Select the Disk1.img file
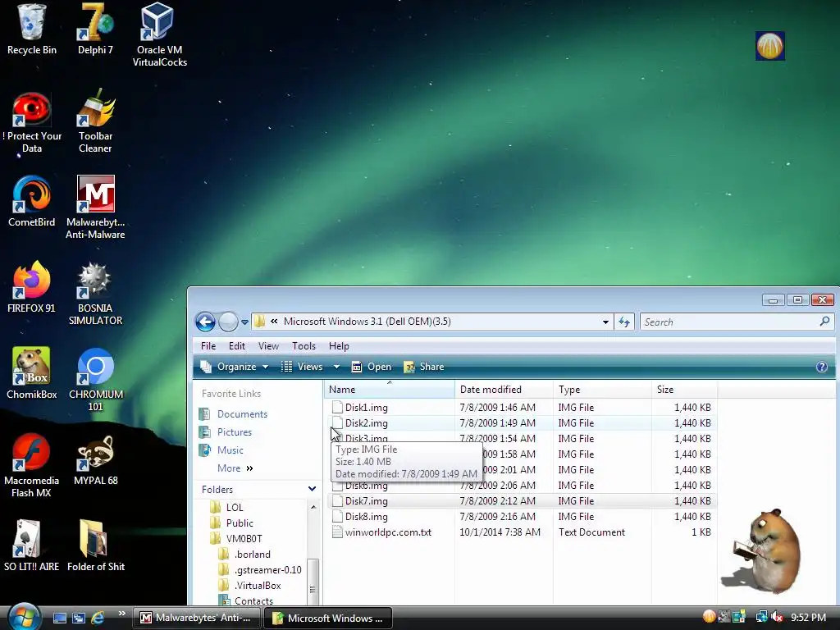This screenshot has height=630, width=840. (x=523, y=408)
